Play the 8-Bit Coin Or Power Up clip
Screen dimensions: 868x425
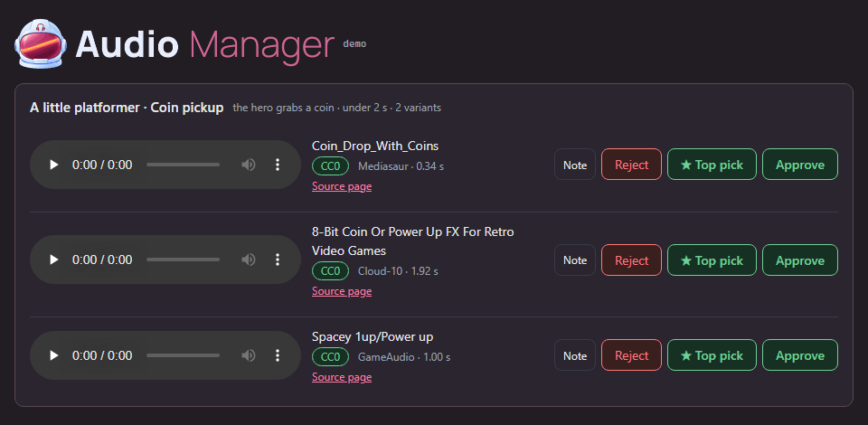[x=53, y=260]
